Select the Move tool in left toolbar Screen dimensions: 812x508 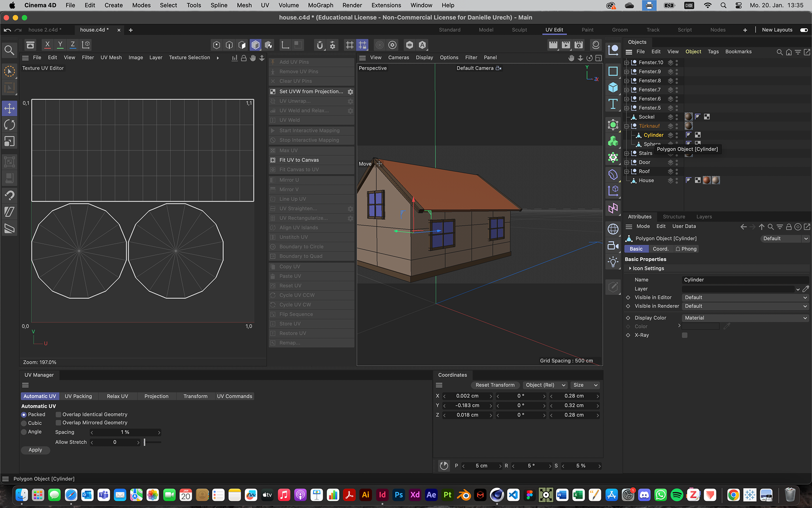pyautogui.click(x=9, y=108)
